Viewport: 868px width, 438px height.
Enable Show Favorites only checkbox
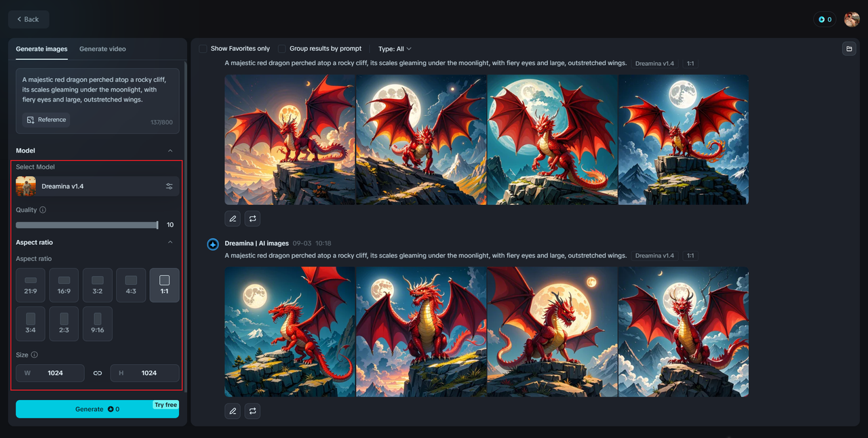203,49
